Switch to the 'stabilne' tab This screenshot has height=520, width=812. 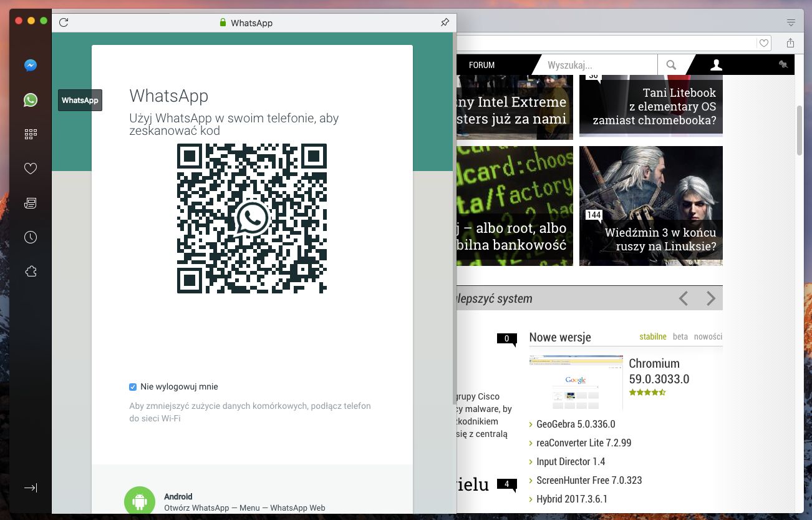point(653,336)
